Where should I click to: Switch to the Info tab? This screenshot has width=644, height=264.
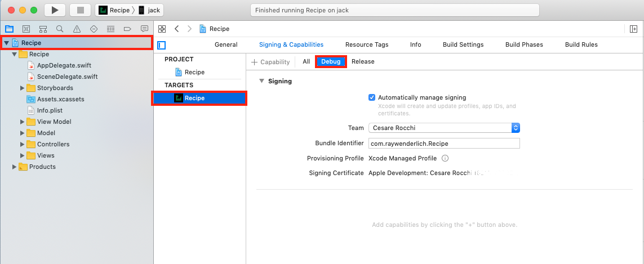pos(416,45)
